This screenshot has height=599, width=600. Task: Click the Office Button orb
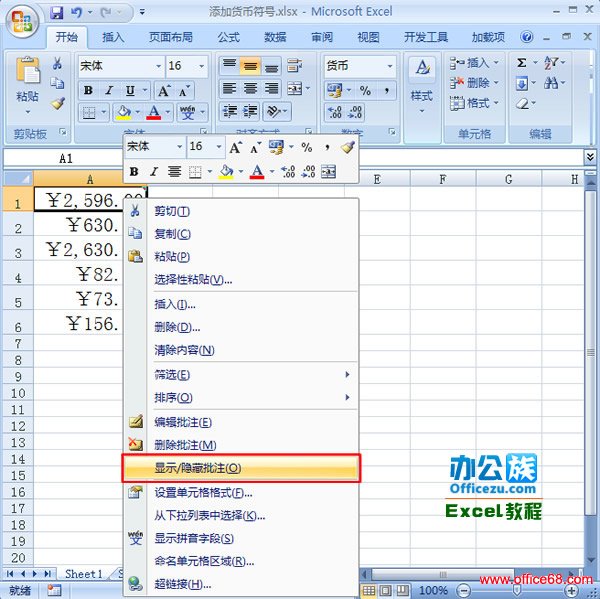22,21
